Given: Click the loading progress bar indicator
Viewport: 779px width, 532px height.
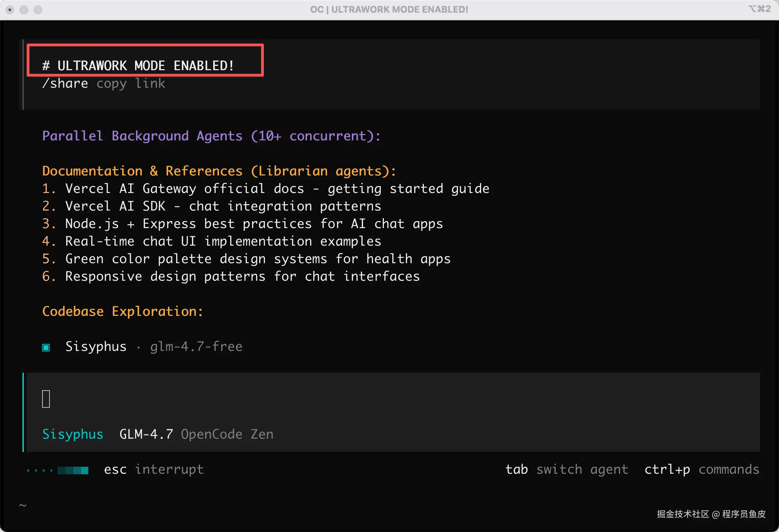Looking at the screenshot, I should 73,470.
